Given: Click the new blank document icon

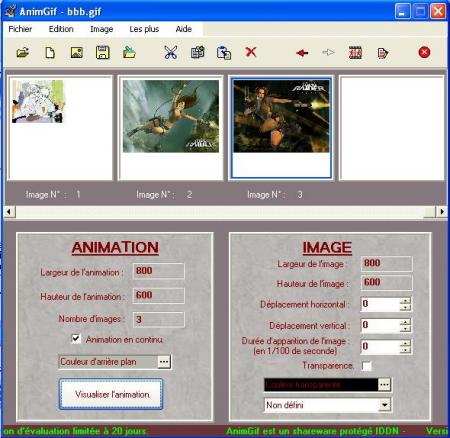Looking at the screenshot, I should tap(50, 52).
